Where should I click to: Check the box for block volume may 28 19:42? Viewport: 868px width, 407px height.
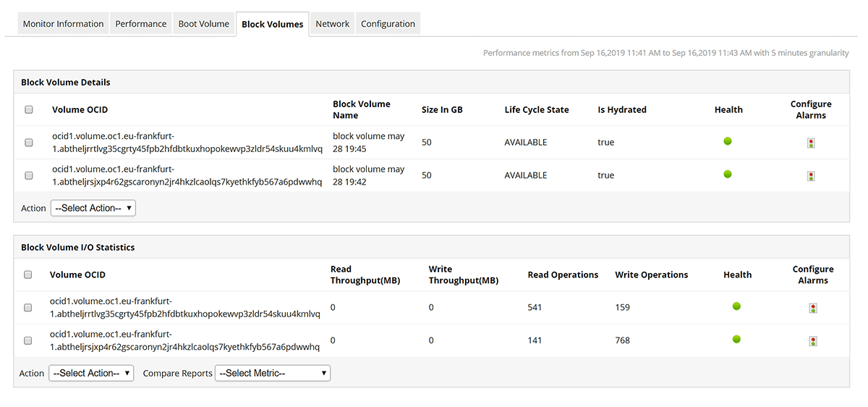click(29, 176)
